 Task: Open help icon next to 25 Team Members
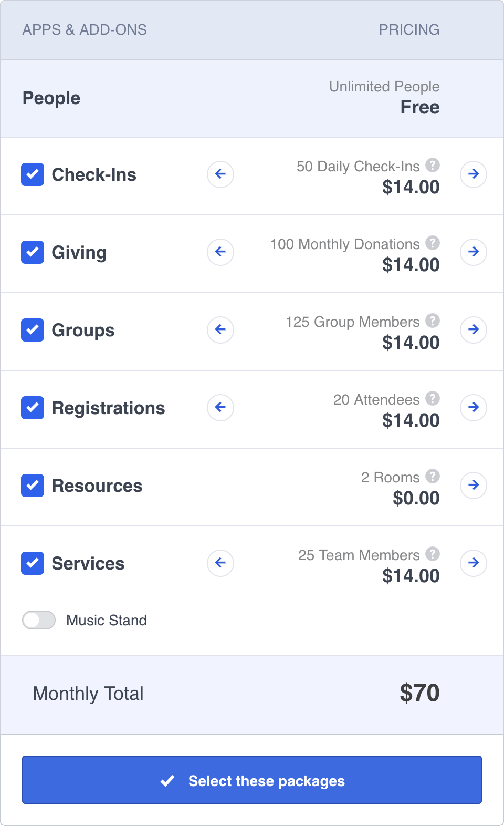pyautogui.click(x=432, y=554)
